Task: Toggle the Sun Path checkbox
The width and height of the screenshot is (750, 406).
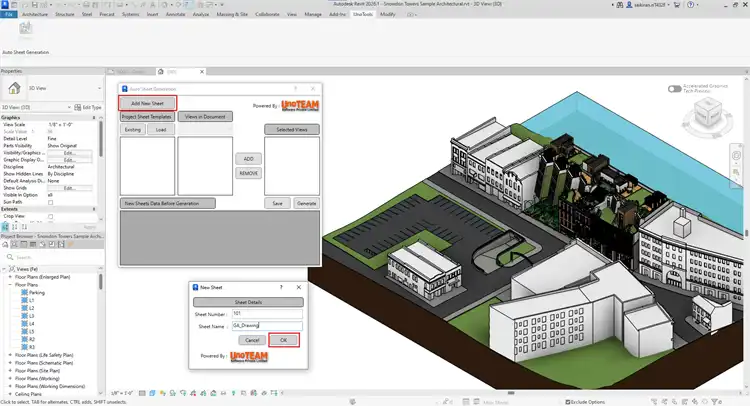Action: [x=50, y=202]
